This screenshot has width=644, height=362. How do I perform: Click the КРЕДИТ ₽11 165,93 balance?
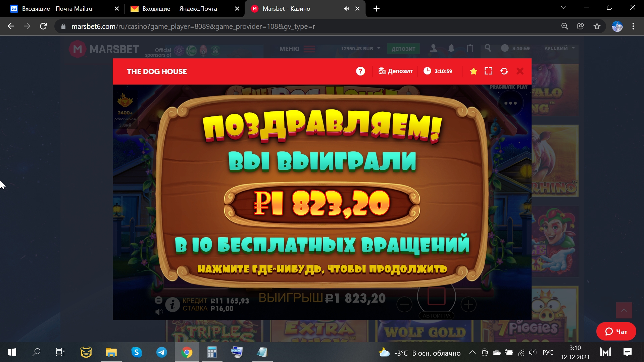tap(216, 301)
